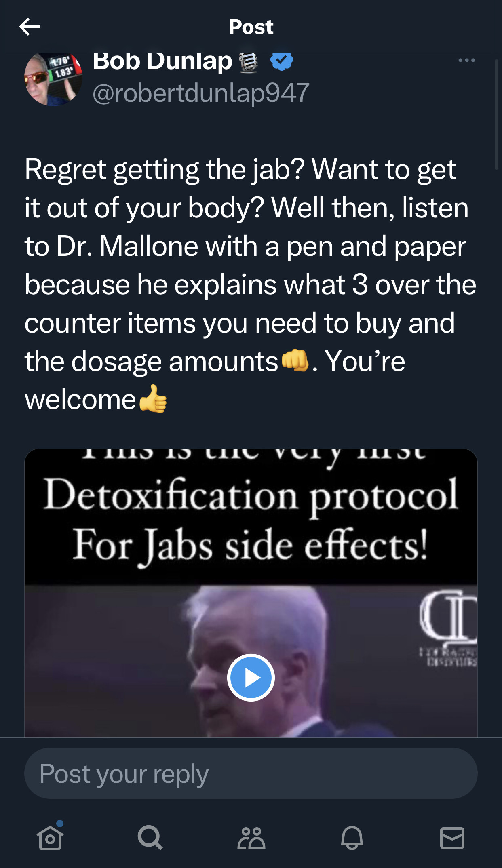
Task: Click the blue verified checkmark badge
Action: point(281,61)
